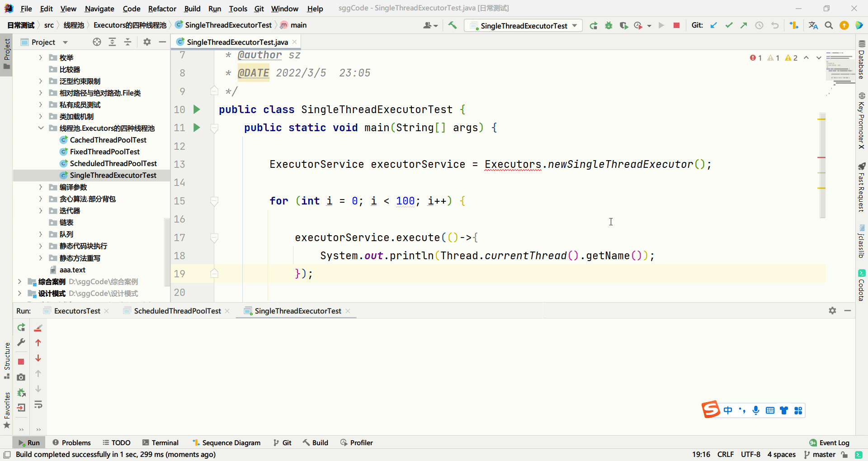Open the Navigate menu
This screenshot has width=868, height=461.
[99, 9]
